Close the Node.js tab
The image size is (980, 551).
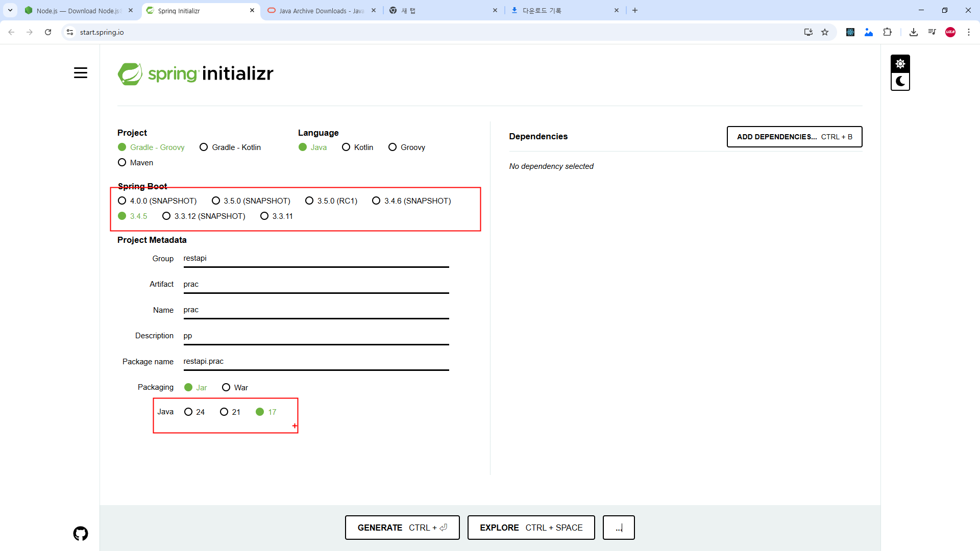point(131,10)
